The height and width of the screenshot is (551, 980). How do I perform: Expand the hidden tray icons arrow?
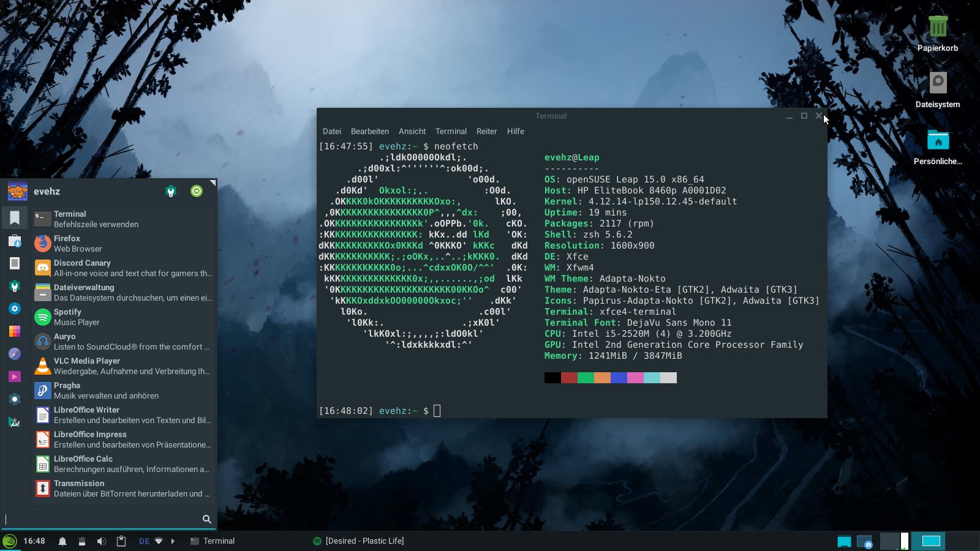click(173, 541)
